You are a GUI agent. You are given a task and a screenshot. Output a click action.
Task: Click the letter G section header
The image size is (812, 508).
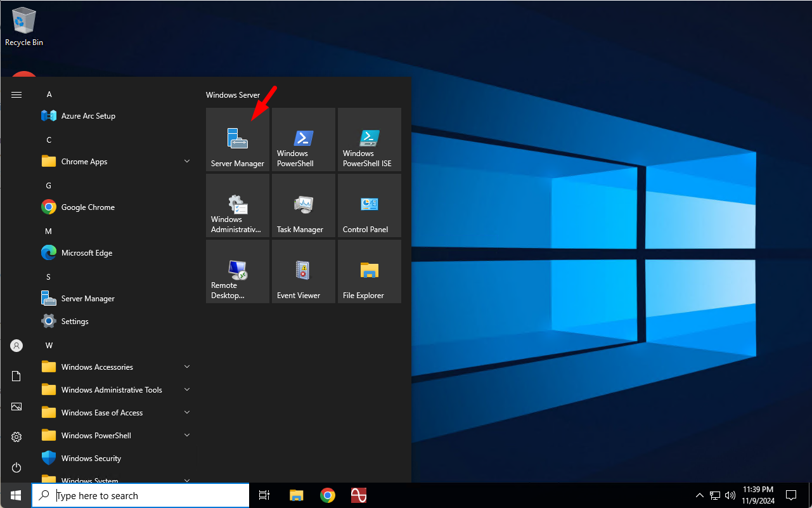pos(49,186)
